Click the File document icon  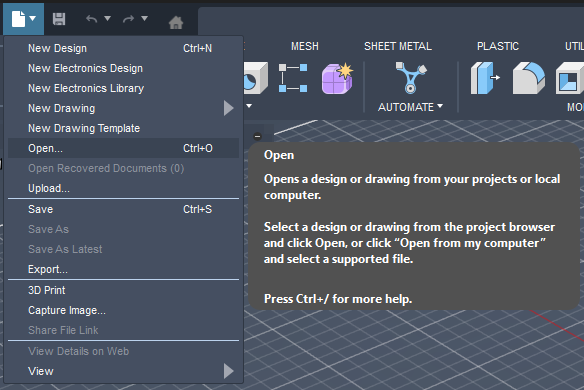(x=18, y=19)
